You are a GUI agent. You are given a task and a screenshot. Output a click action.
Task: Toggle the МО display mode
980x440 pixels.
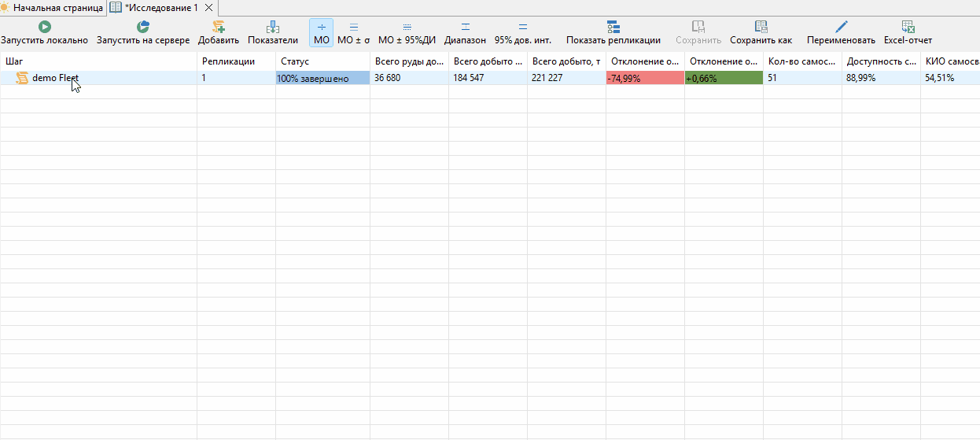coord(322,33)
